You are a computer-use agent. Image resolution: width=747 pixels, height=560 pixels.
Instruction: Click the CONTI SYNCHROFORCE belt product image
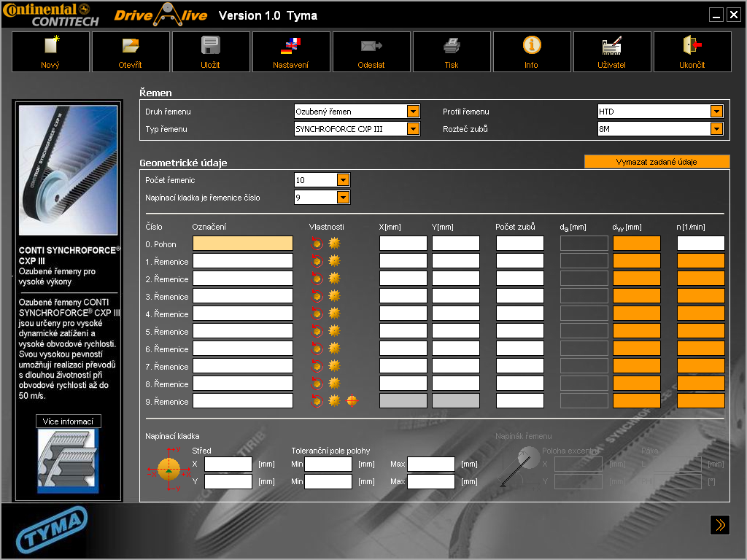click(x=68, y=170)
